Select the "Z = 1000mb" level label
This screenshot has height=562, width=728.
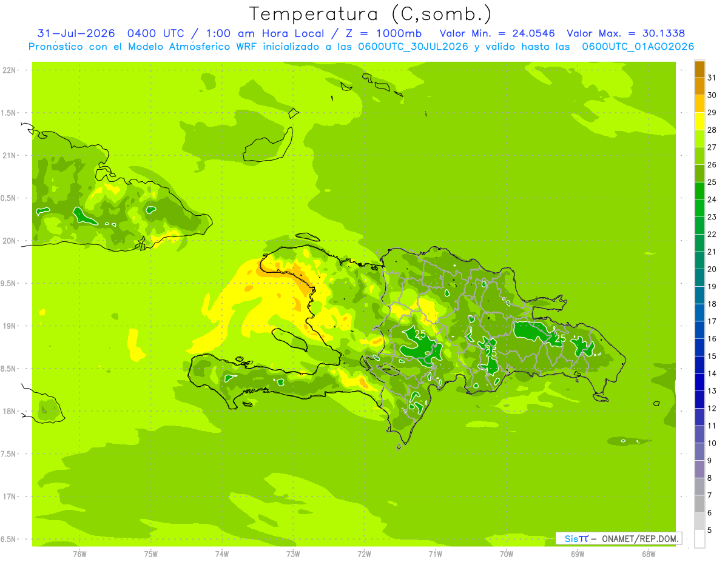[x=383, y=33]
